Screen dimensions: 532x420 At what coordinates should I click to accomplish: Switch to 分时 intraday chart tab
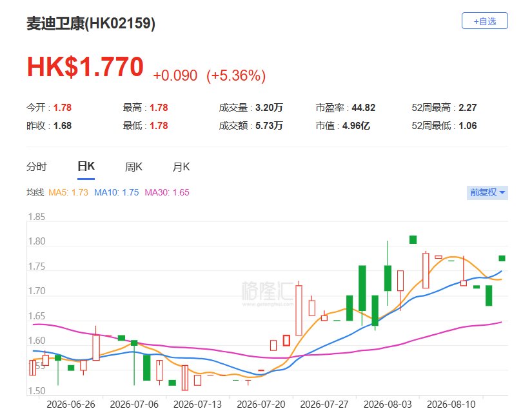coord(36,166)
